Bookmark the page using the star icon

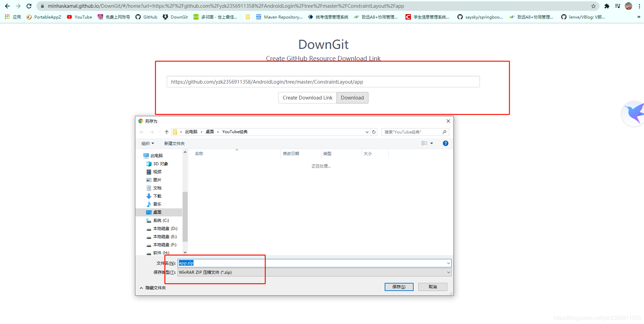594,6
